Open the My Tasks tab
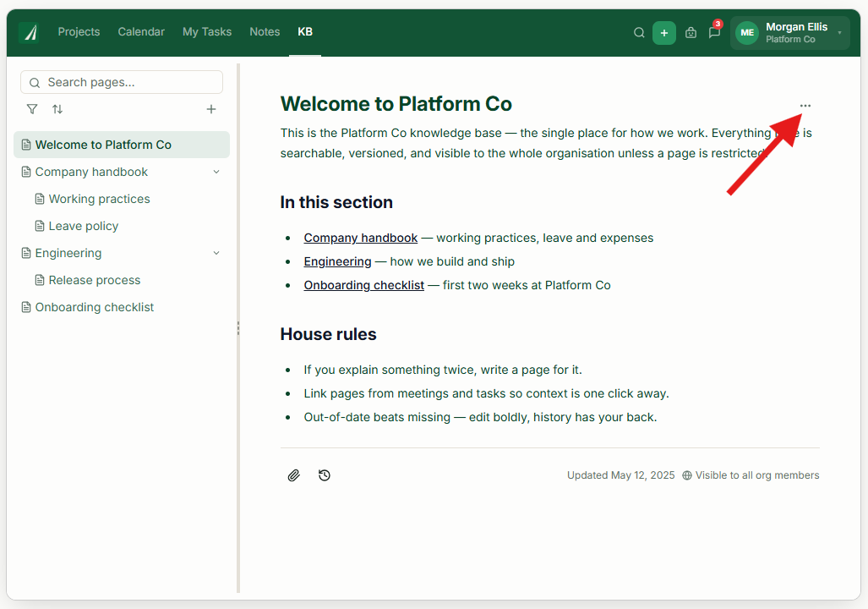 pyautogui.click(x=207, y=31)
